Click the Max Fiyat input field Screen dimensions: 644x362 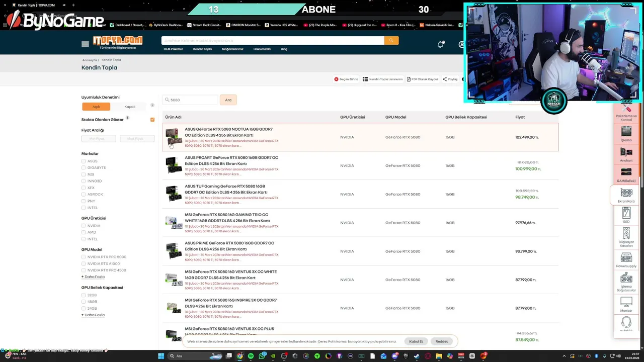(x=137, y=138)
